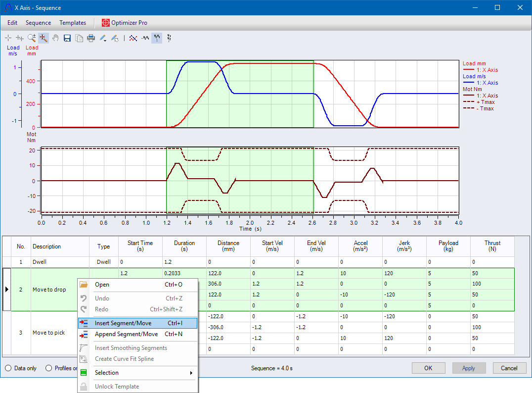Screen dimensions: 532x393
Task: Select the pan hand tool
Action: click(55, 38)
